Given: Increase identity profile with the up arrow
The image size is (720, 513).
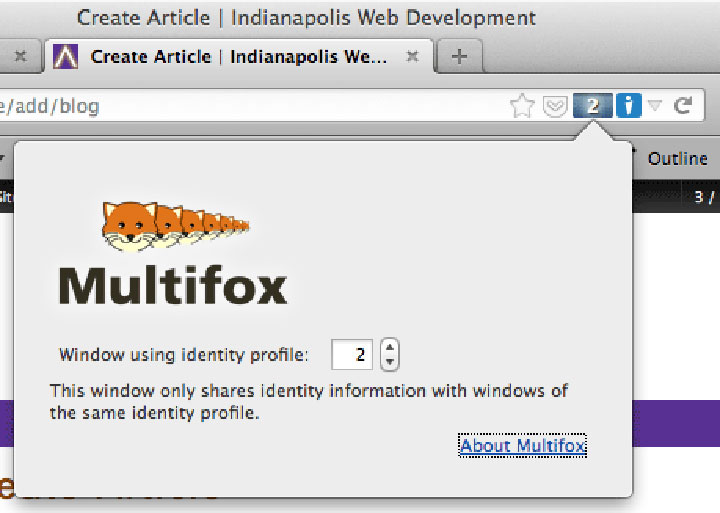Looking at the screenshot, I should (389, 347).
